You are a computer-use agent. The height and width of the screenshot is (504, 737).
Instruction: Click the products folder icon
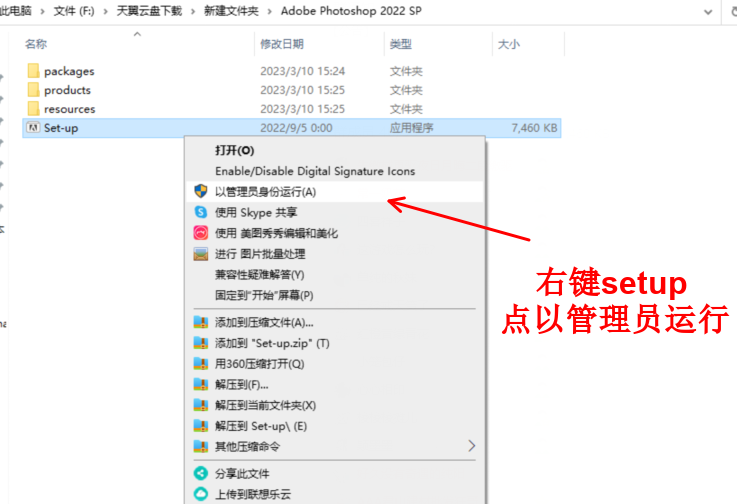pos(33,90)
